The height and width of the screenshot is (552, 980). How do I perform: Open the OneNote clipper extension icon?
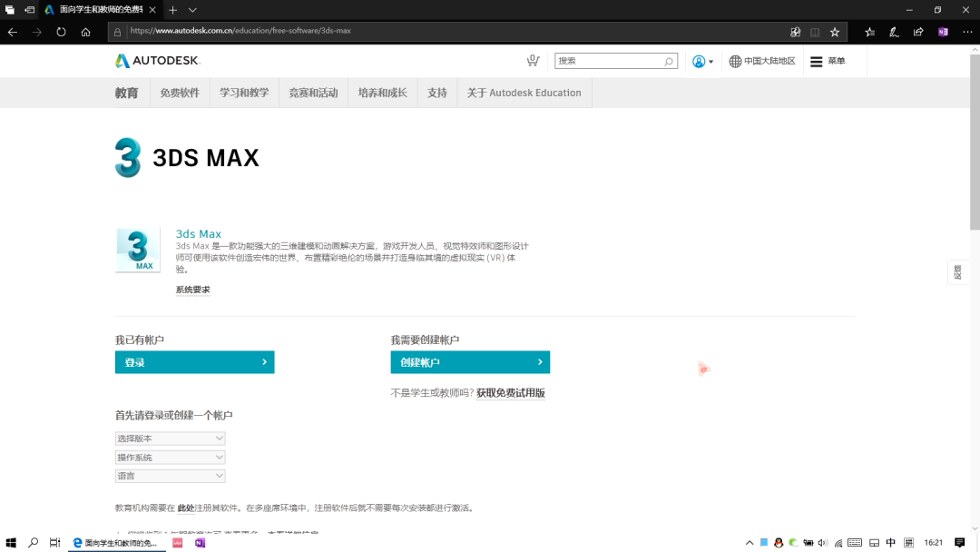point(943,32)
